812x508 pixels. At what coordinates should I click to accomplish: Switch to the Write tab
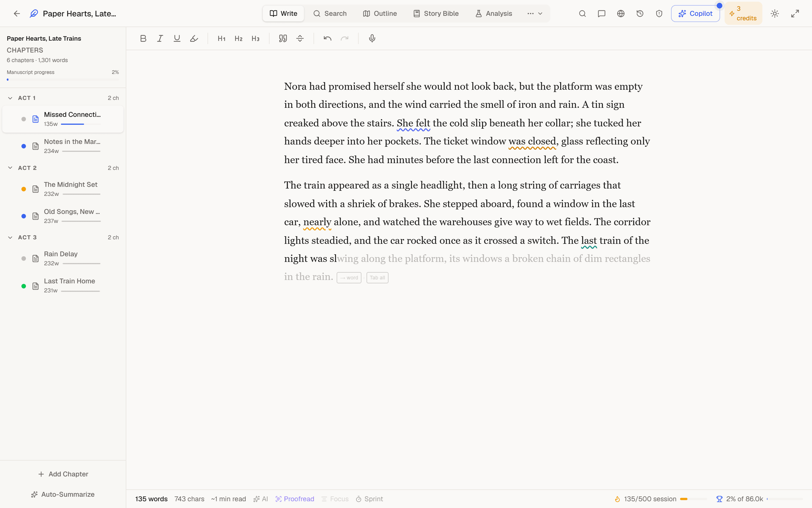(284, 14)
